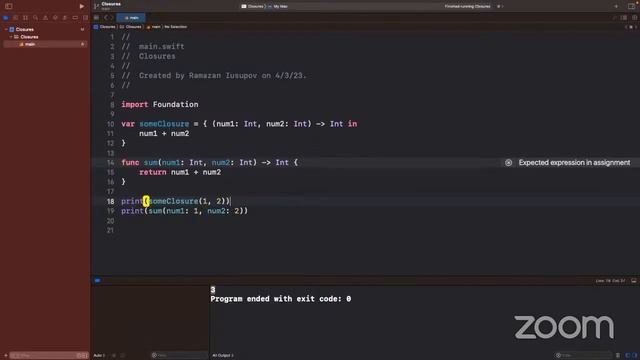The image size is (640, 360).
Task: Open related items grid menu
Action: tap(96, 18)
